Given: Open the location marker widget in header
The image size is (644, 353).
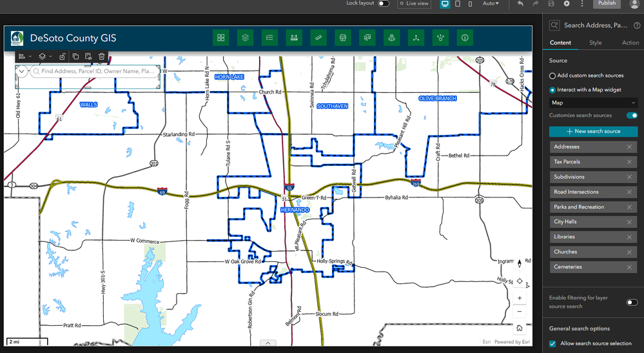Looking at the screenshot, I should 391,38.
